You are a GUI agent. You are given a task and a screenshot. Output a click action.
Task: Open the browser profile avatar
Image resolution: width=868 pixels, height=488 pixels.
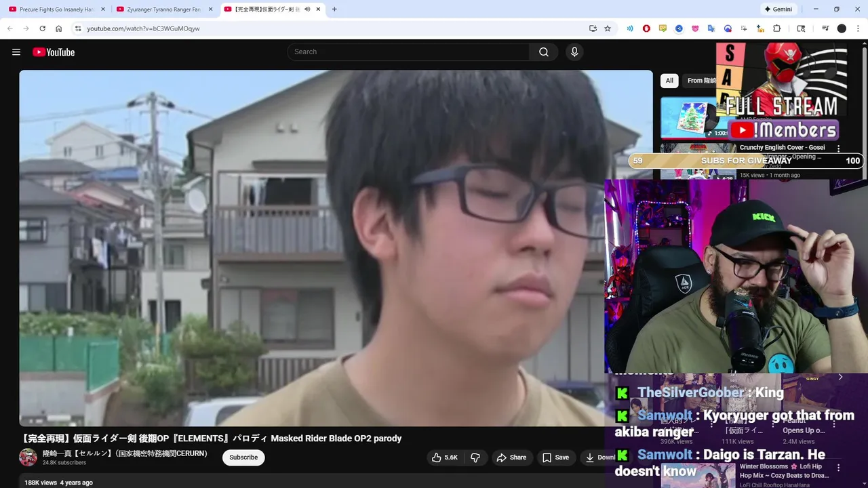[842, 28]
